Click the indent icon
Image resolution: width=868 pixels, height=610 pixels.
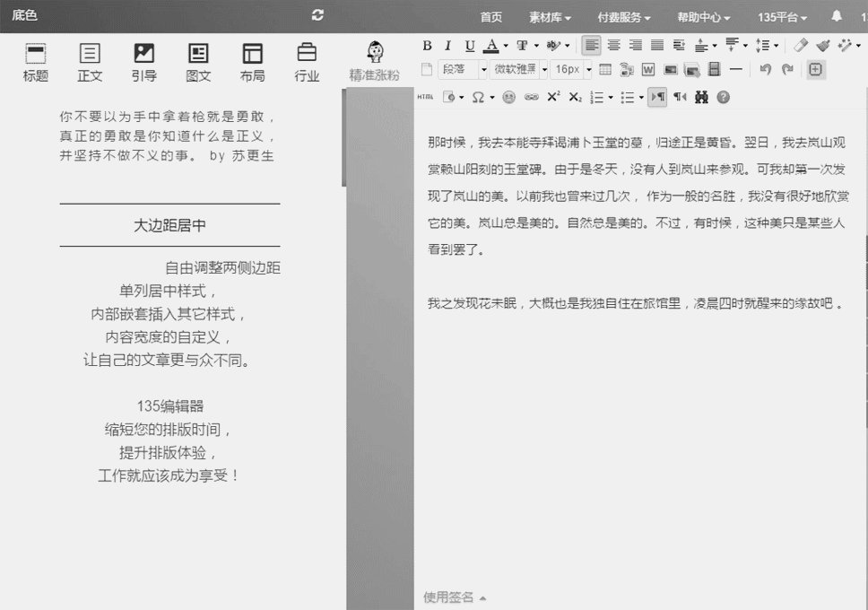click(679, 46)
